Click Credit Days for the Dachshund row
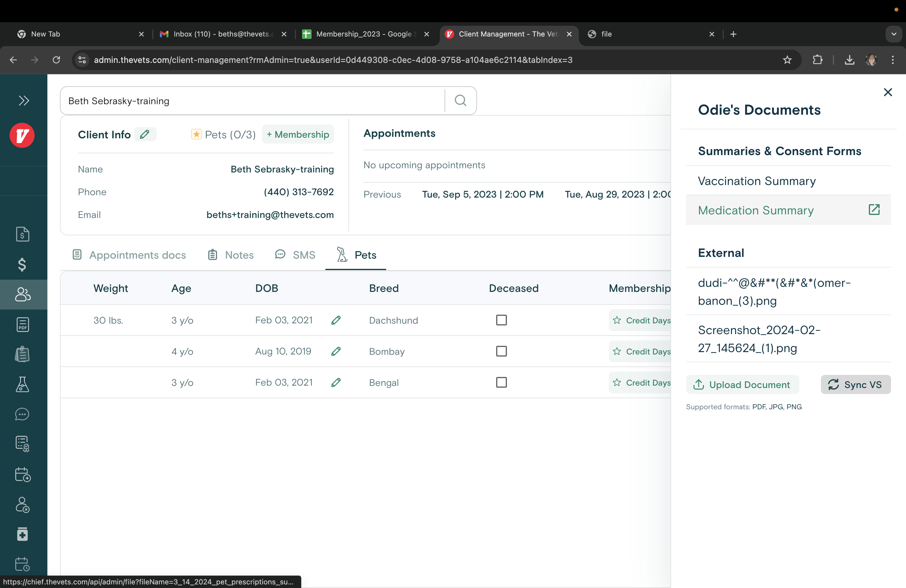906x588 pixels. (x=640, y=320)
